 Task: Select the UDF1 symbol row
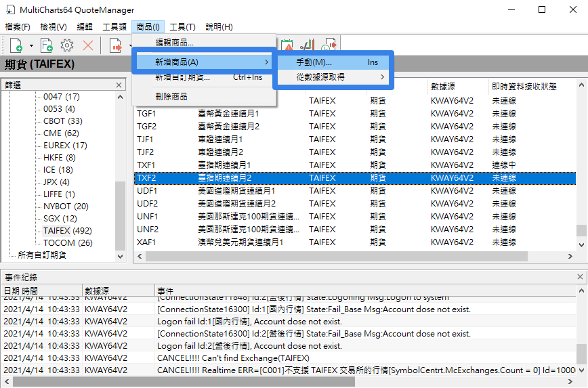click(x=355, y=191)
